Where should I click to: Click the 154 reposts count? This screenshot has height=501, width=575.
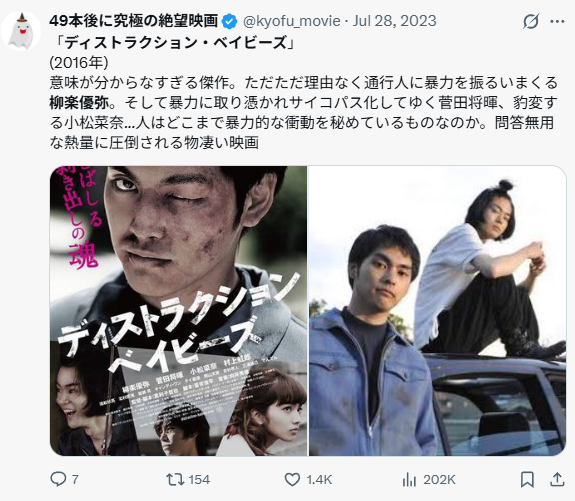(x=199, y=479)
